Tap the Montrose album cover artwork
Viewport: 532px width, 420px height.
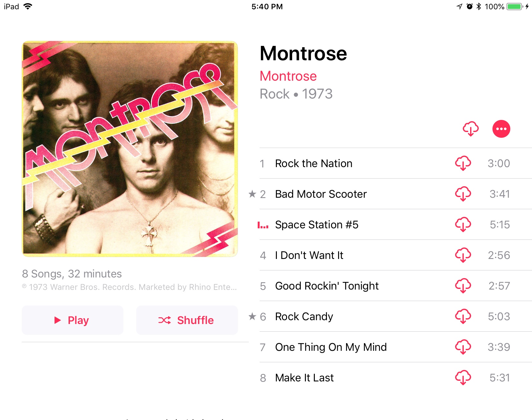pyautogui.click(x=130, y=149)
